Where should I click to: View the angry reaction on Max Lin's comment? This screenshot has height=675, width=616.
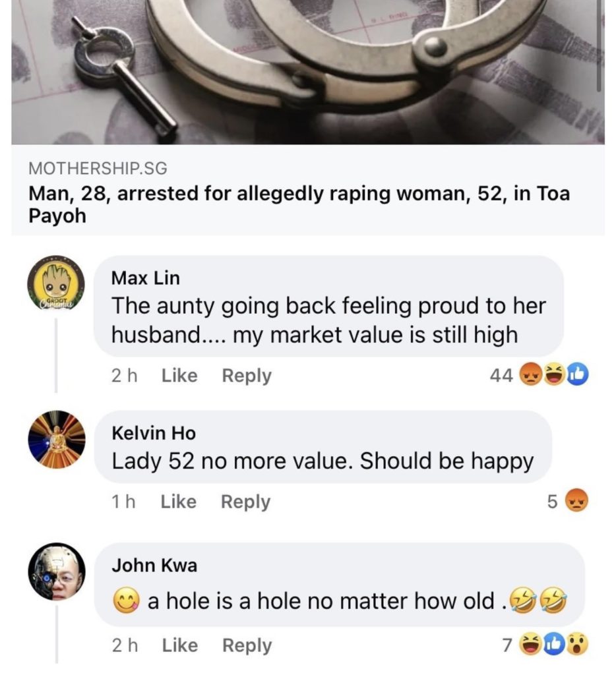tap(531, 374)
